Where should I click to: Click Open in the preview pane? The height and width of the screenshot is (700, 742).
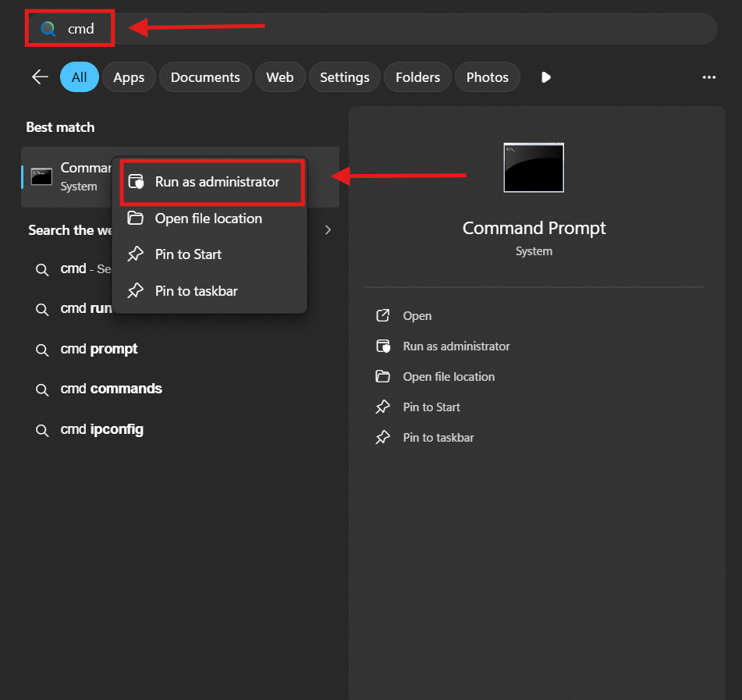(417, 316)
